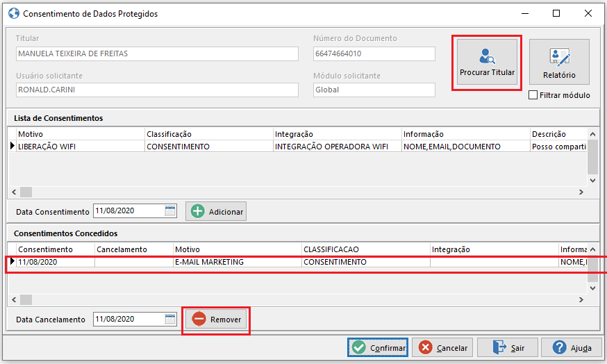
Task: Click the Informação column header in Lista de Consentimentos
Action: pyautogui.click(x=466, y=134)
